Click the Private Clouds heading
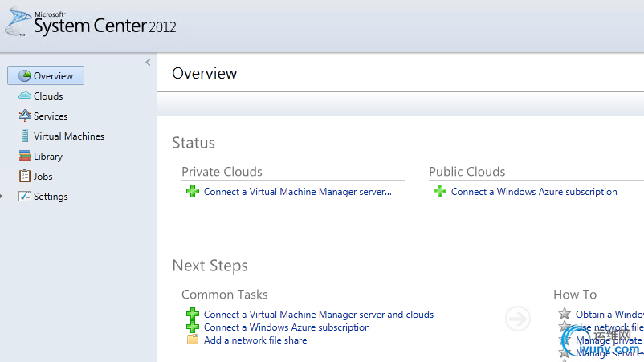This screenshot has height=362, width=644. pyautogui.click(x=222, y=172)
